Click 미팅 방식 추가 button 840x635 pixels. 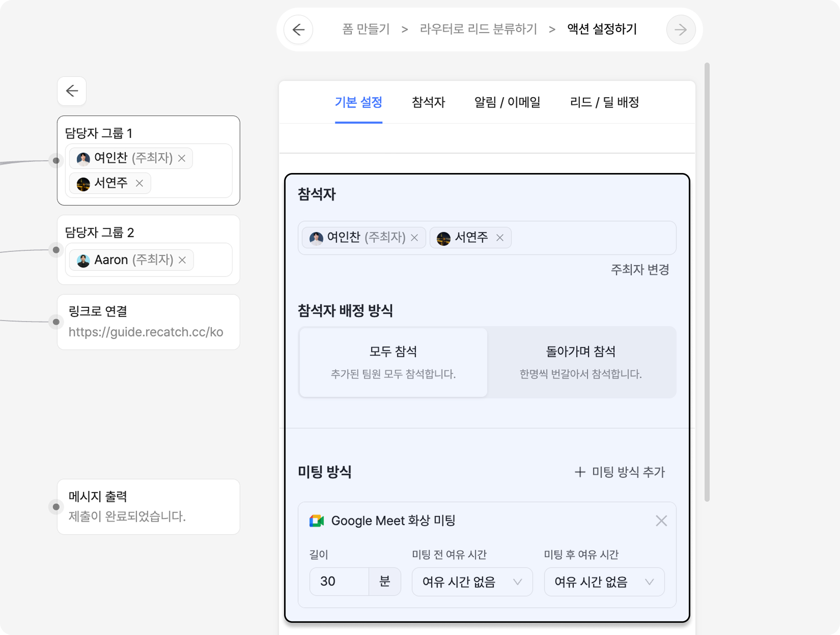(x=620, y=472)
